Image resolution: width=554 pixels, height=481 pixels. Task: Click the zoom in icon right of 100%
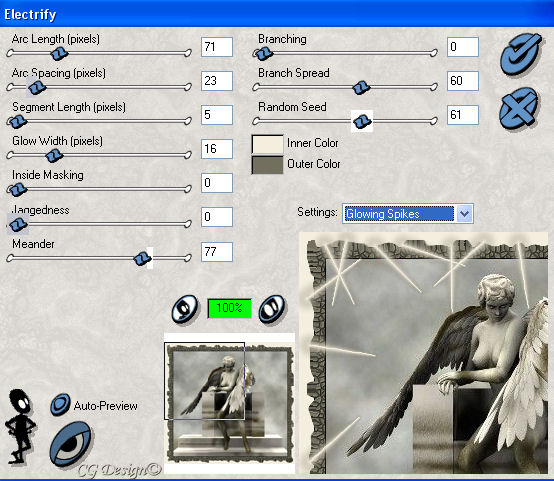pos(271,309)
